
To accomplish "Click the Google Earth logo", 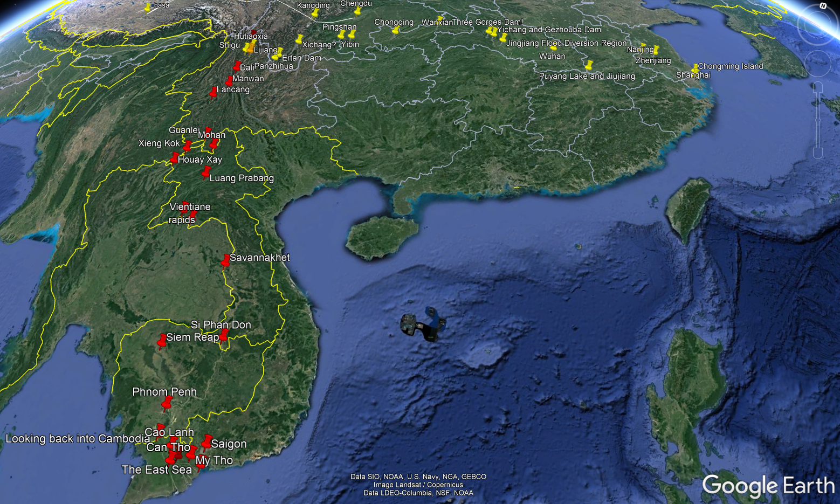I will [x=768, y=486].
